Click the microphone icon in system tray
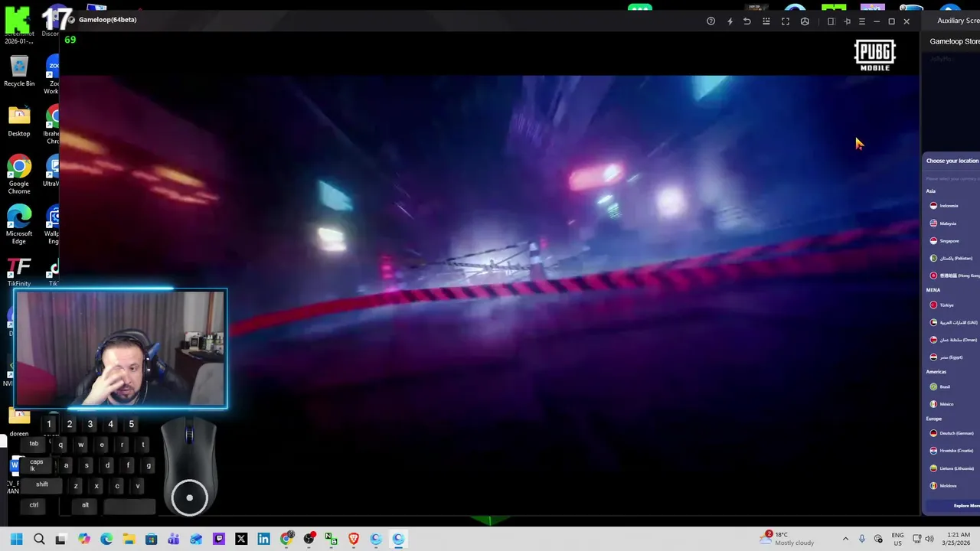980x551 pixels. [x=862, y=539]
